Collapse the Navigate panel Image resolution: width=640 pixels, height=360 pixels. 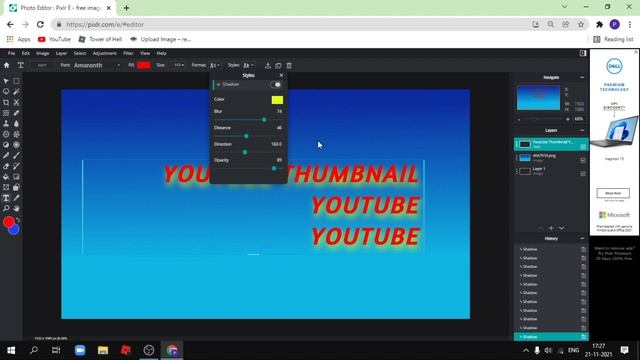582,78
